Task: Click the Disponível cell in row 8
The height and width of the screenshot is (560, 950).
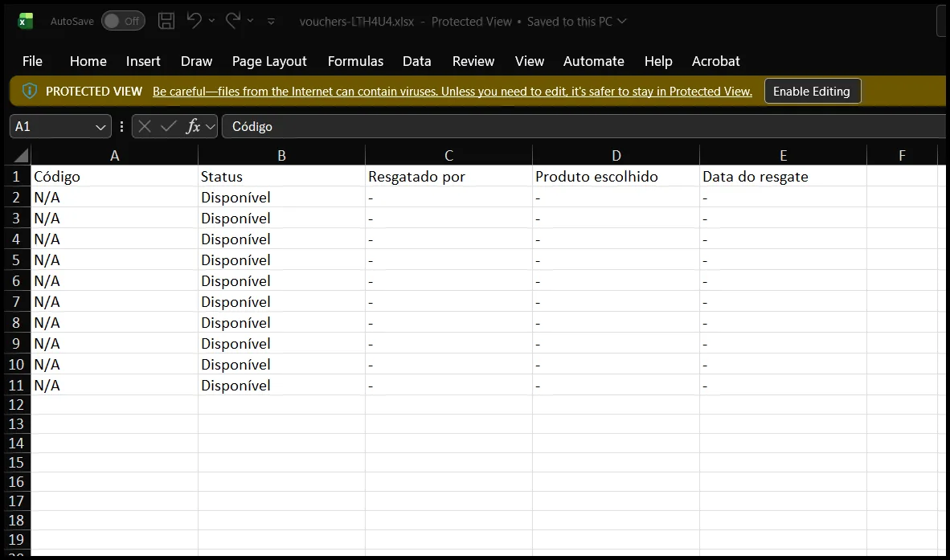Action: coord(282,323)
